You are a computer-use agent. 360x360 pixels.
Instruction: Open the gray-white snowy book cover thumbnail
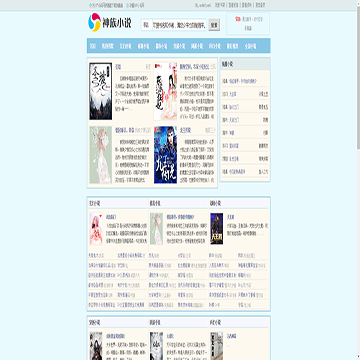point(156,346)
